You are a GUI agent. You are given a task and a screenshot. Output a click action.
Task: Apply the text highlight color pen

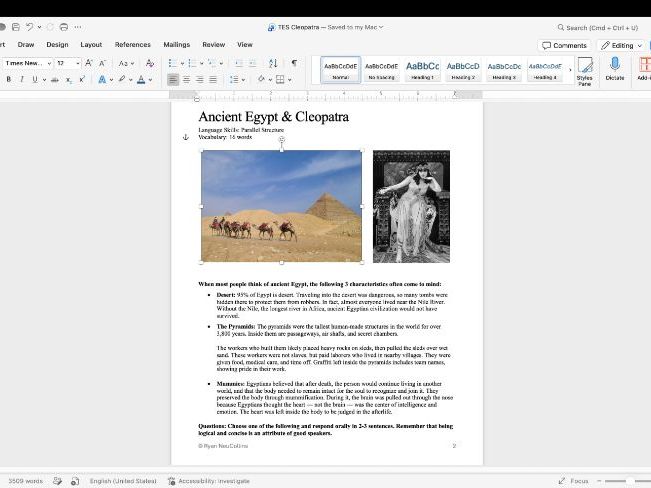(x=122, y=79)
